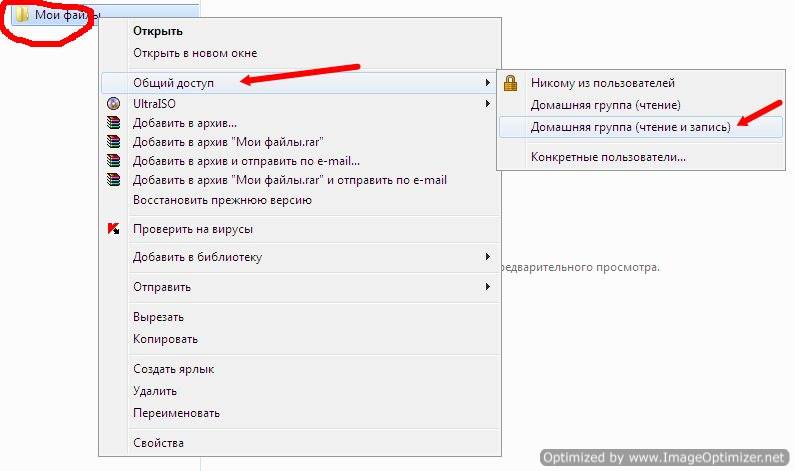Select Открыть в новом окне

(x=188, y=53)
